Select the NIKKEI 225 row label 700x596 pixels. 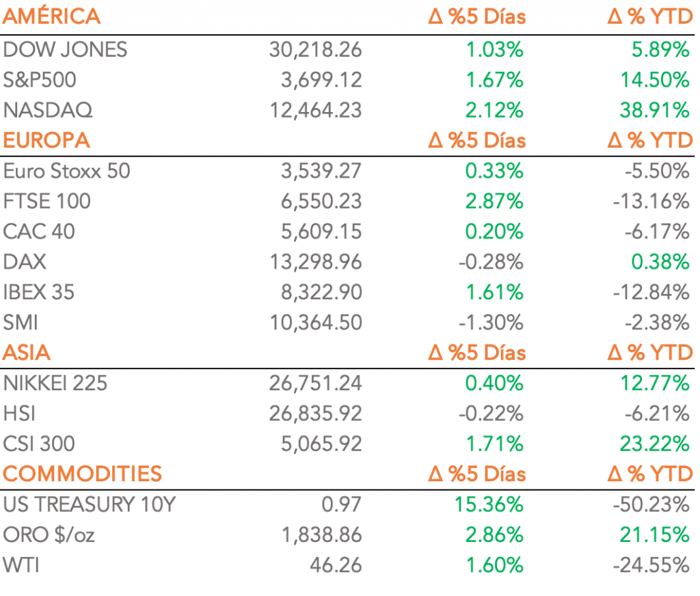click(x=55, y=383)
